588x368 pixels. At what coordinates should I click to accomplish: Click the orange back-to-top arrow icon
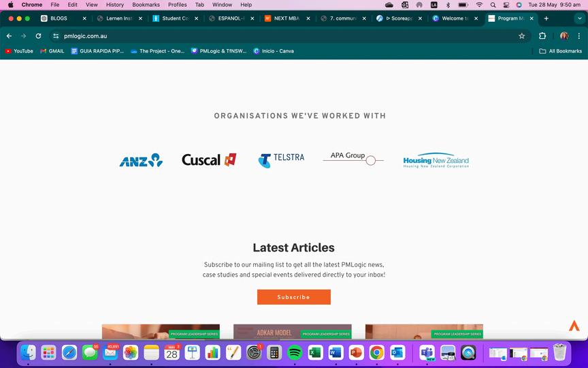[x=574, y=325]
